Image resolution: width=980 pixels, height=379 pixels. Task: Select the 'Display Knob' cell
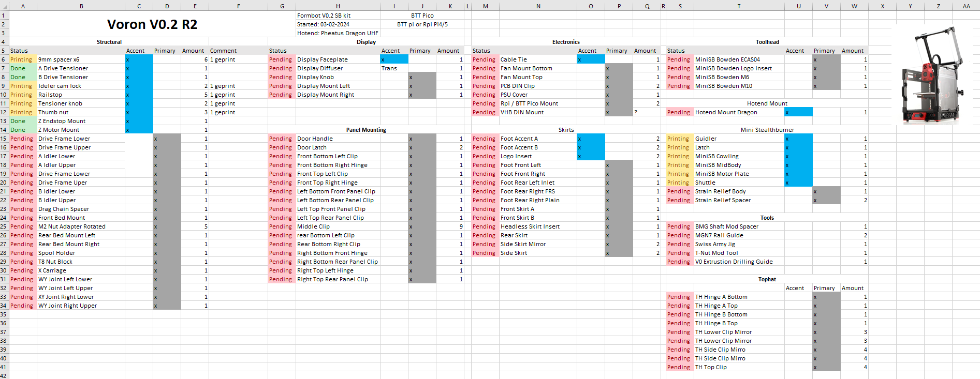(338, 77)
